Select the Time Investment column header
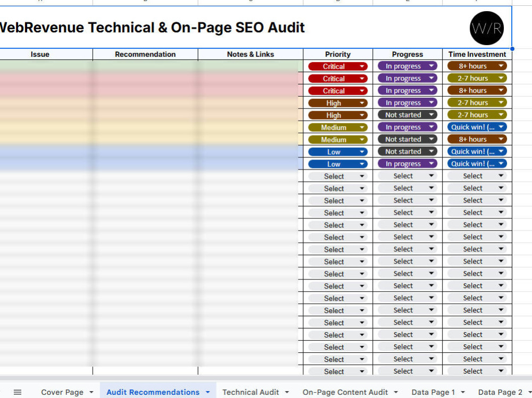The height and width of the screenshot is (398, 532). click(x=477, y=54)
